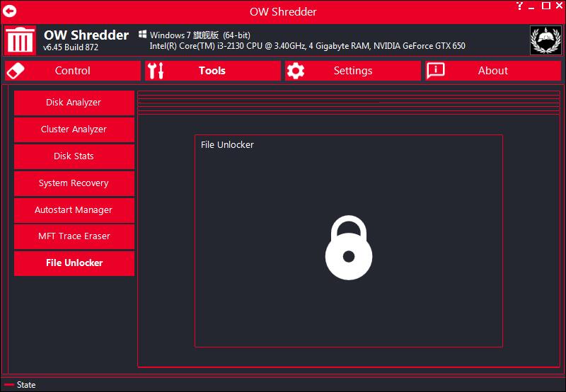This screenshot has height=392, width=566.
Task: Click the OW Shredder trash bin logo
Action: coord(21,40)
